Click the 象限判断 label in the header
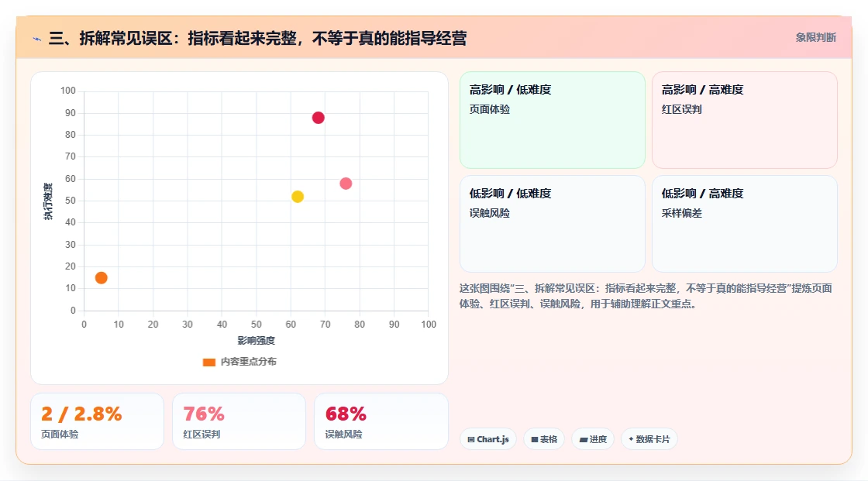 pos(815,38)
